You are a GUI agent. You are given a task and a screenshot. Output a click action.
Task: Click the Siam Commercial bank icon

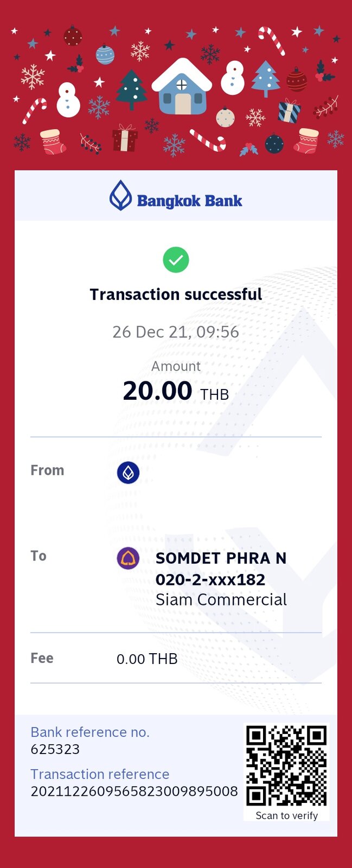coord(128,558)
